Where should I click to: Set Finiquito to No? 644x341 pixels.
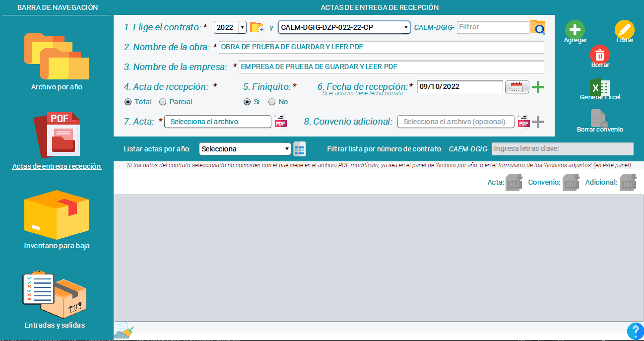pos(271,101)
